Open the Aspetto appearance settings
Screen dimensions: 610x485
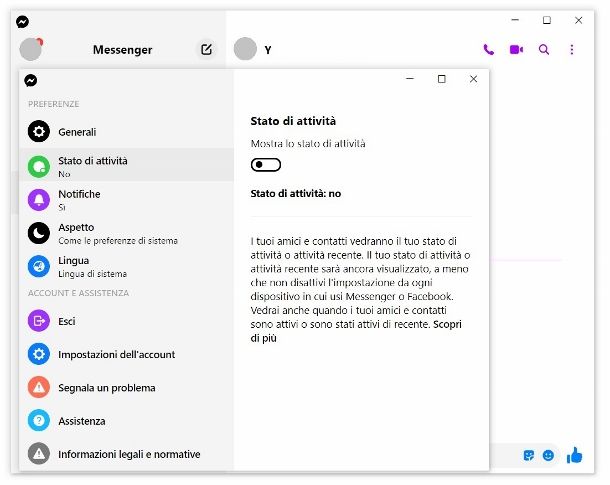pyautogui.click(x=126, y=233)
